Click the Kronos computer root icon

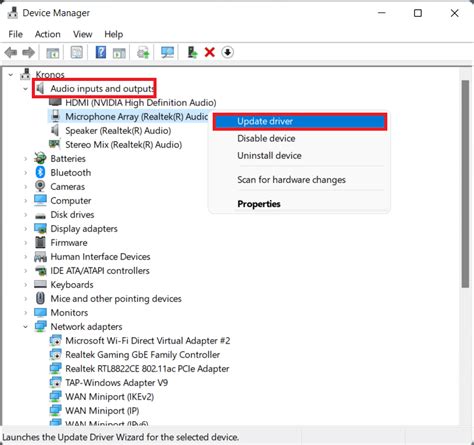[25, 74]
